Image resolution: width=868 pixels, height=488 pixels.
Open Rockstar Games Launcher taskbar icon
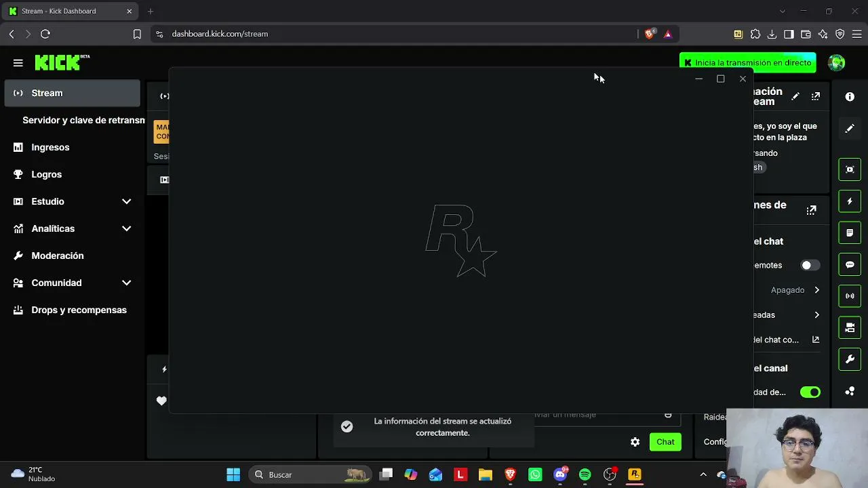[635, 474]
